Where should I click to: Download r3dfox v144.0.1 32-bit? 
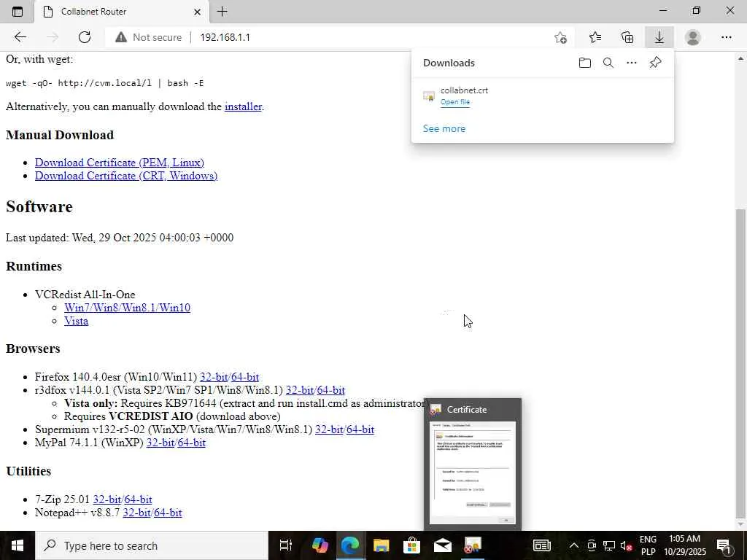(300, 390)
